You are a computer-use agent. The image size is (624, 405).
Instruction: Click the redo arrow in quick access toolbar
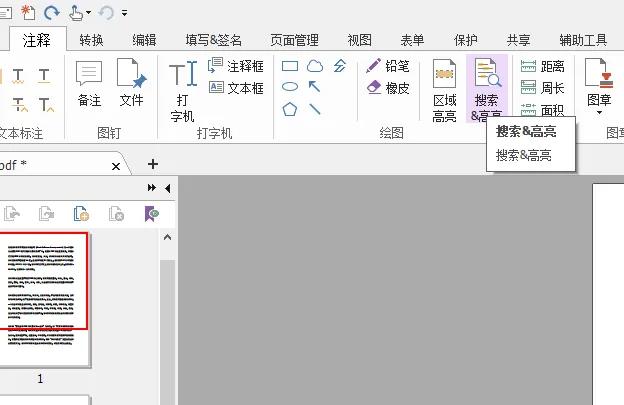pyautogui.click(x=51, y=13)
